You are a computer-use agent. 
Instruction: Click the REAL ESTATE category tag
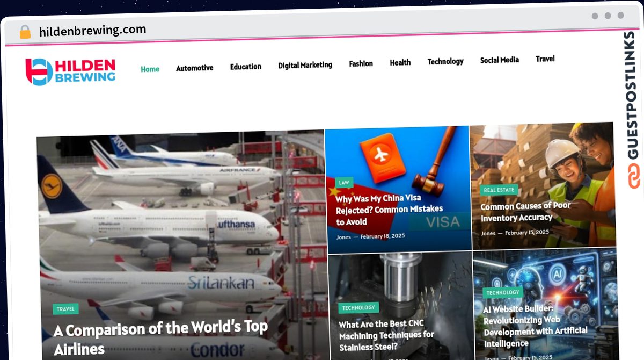pos(499,190)
